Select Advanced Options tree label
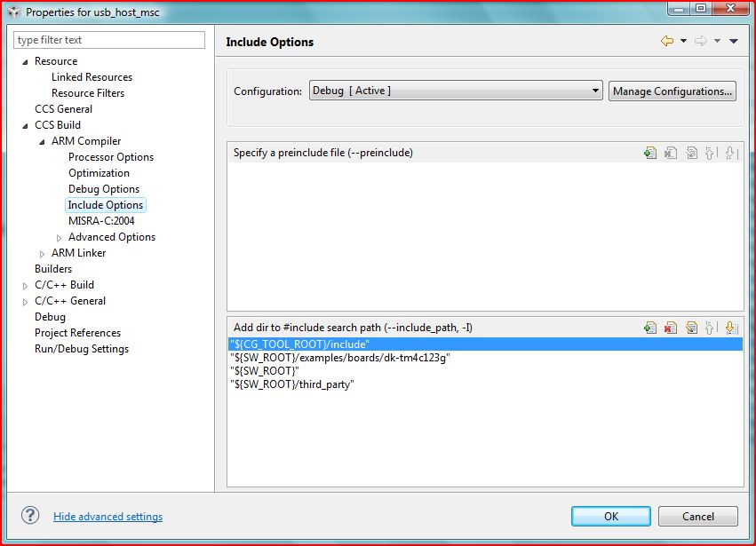756x546 pixels. click(112, 237)
